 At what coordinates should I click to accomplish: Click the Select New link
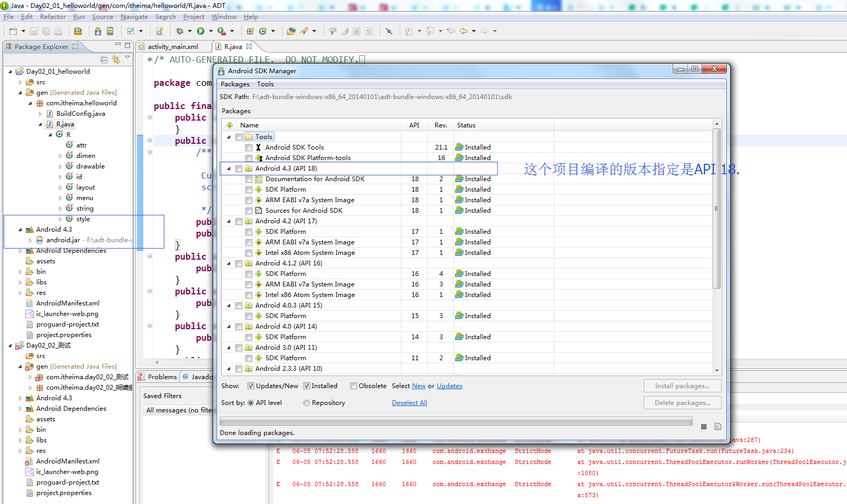[419, 386]
